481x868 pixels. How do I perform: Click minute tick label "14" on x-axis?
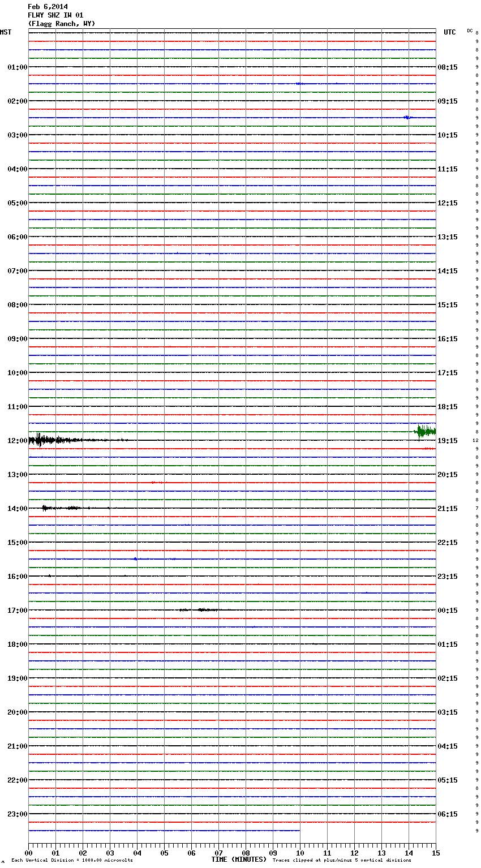click(x=409, y=853)
